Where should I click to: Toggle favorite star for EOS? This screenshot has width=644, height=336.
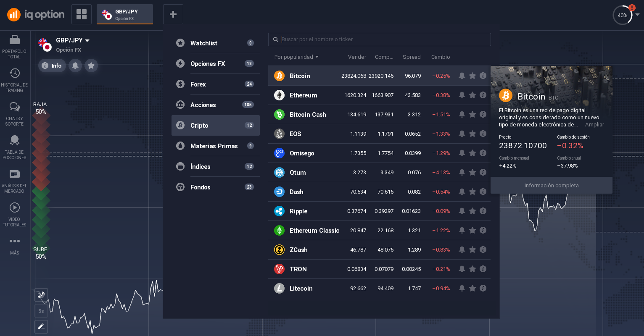click(x=472, y=134)
